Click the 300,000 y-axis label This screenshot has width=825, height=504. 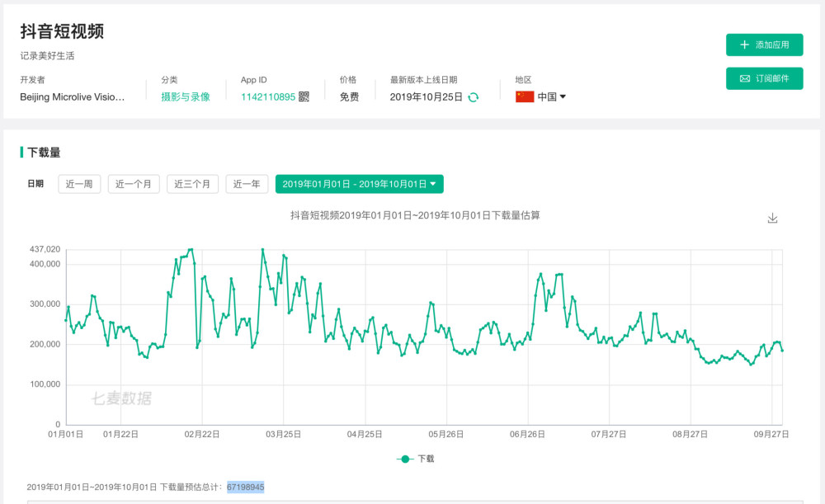(x=45, y=304)
